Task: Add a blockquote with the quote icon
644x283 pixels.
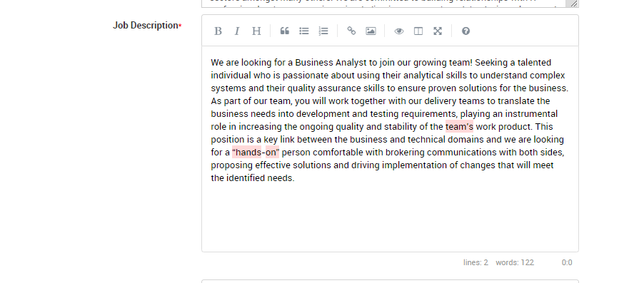Action: click(285, 31)
